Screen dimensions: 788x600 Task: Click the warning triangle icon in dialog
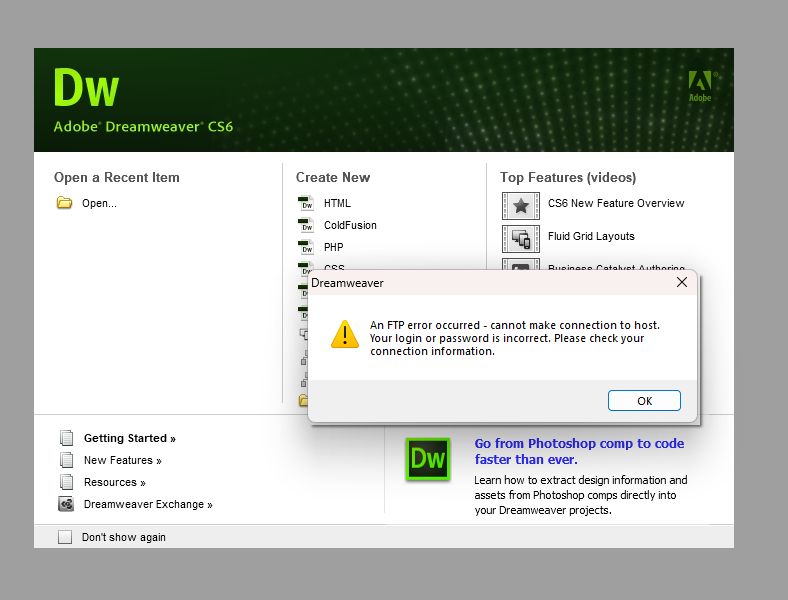(x=345, y=335)
